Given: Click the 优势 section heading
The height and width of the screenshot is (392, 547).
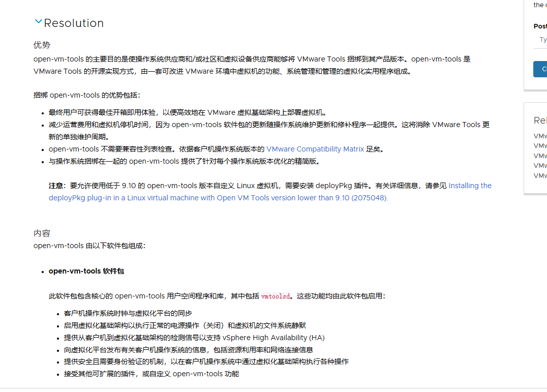Looking at the screenshot, I should tap(42, 45).
